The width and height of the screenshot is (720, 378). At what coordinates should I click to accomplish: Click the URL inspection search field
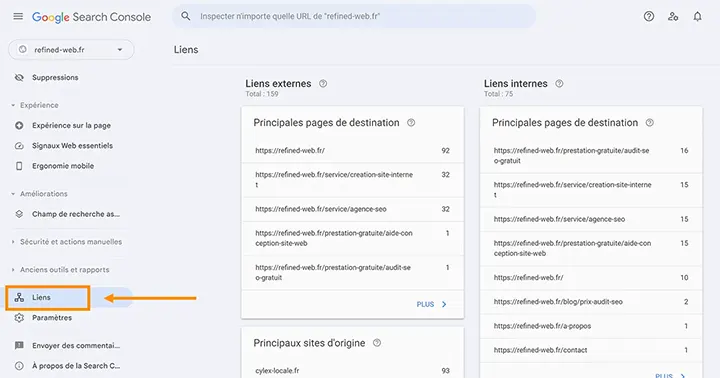pyautogui.click(x=354, y=16)
